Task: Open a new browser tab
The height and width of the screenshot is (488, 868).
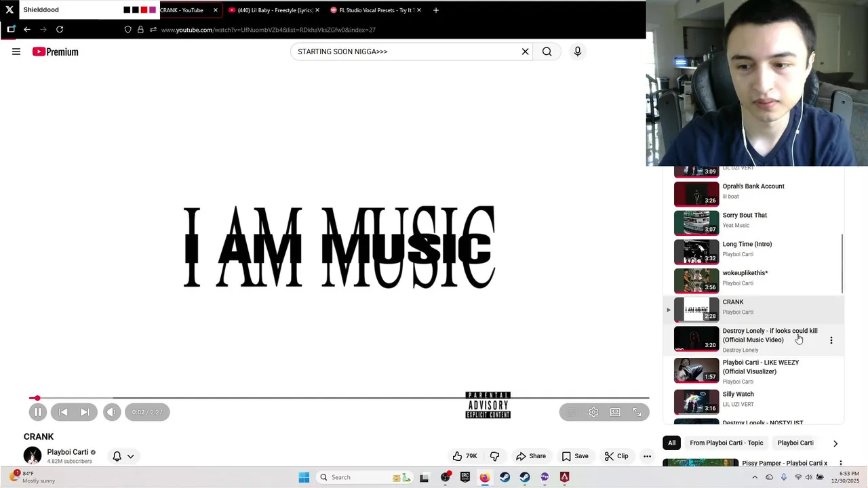Action: tap(436, 10)
